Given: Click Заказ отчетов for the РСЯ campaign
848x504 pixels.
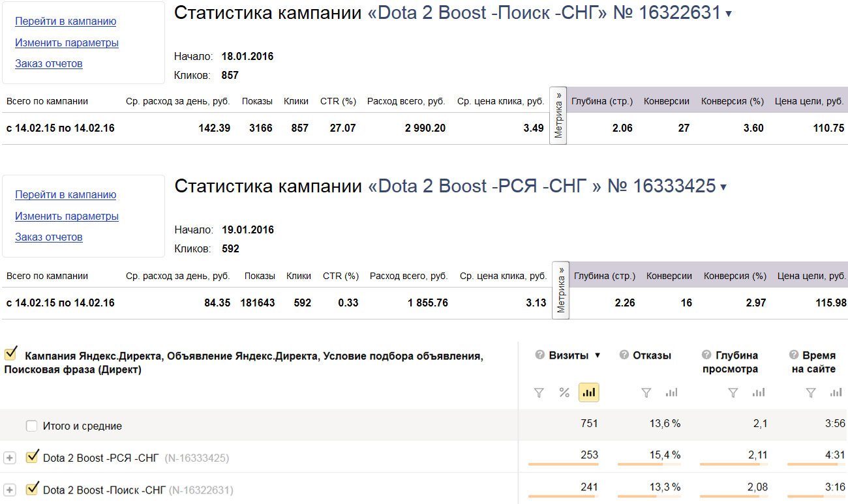Looking at the screenshot, I should tap(49, 237).
